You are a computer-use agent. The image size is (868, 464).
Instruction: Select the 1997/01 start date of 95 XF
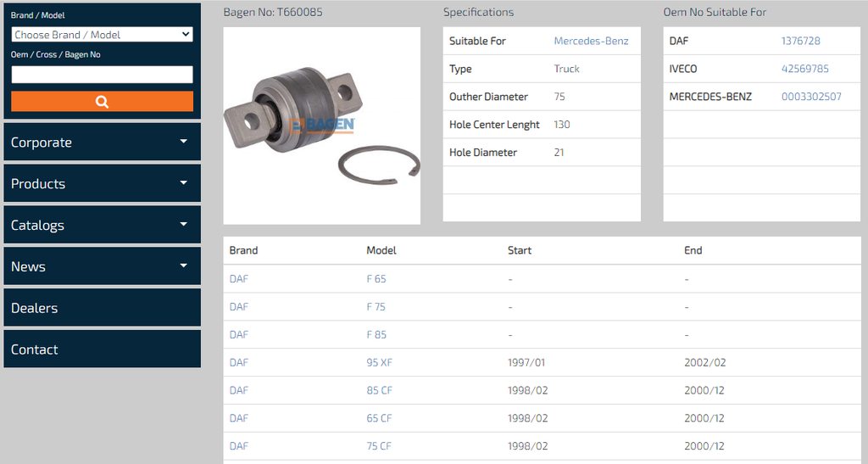pos(526,362)
